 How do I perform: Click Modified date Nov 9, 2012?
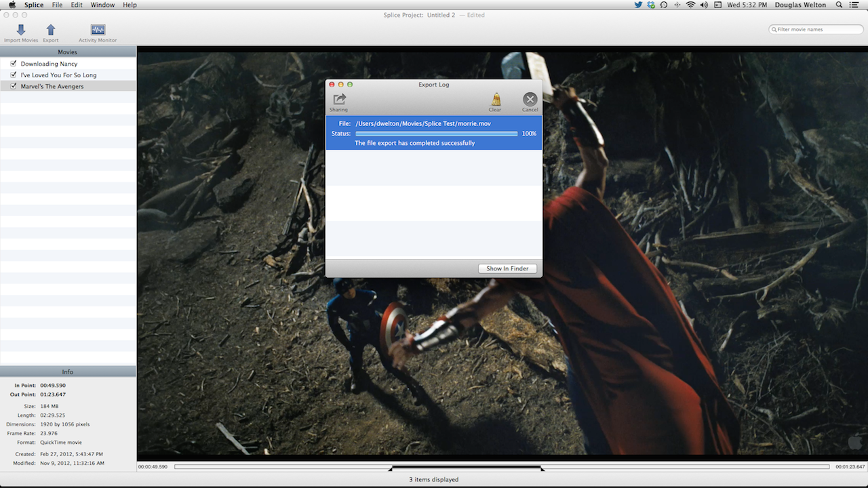[72, 463]
